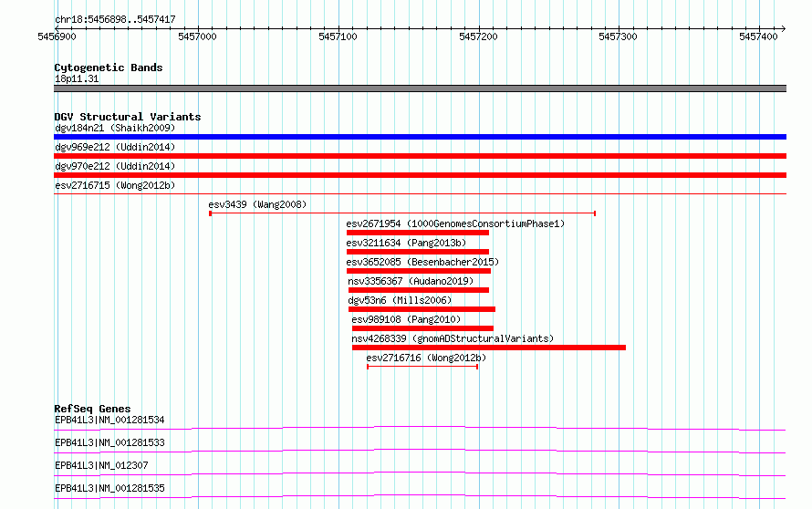812x509 pixels.
Task: Click the RefSeq Genes track heading
Action: 92,409
